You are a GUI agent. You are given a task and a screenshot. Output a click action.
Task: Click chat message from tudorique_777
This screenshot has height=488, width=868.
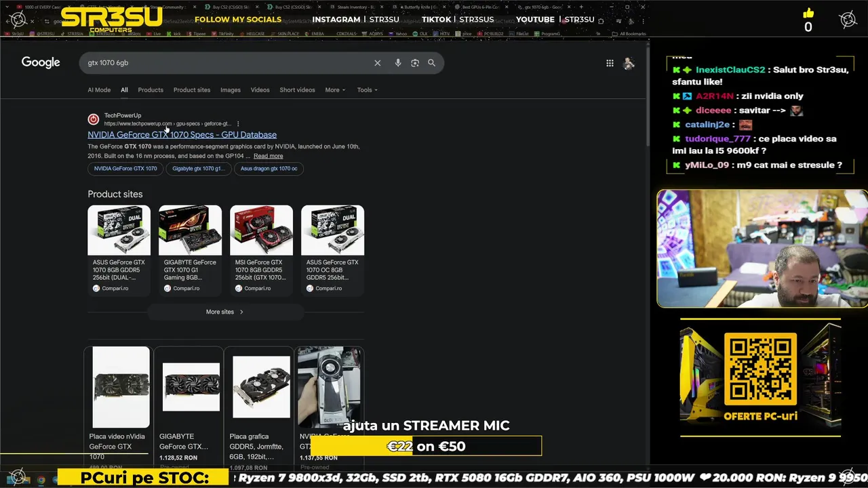(x=754, y=145)
